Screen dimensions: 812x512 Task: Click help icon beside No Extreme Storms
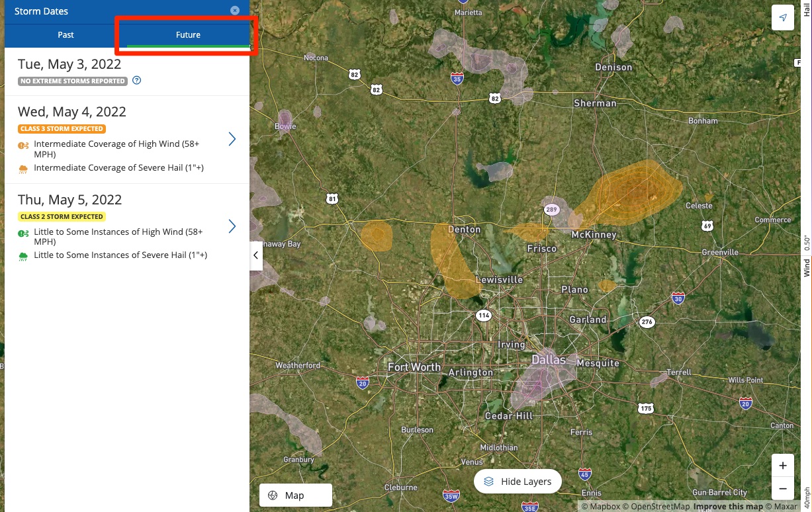(137, 81)
